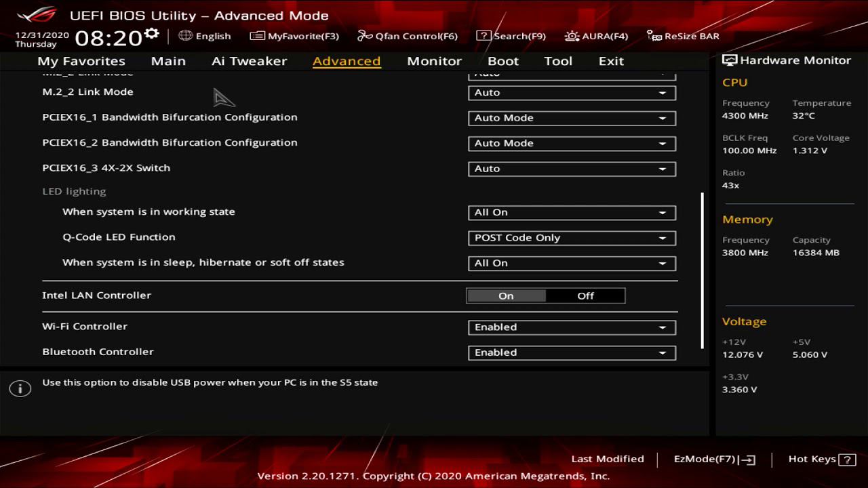Switch to My Favorites tab
868x488 pixels.
pos(81,61)
